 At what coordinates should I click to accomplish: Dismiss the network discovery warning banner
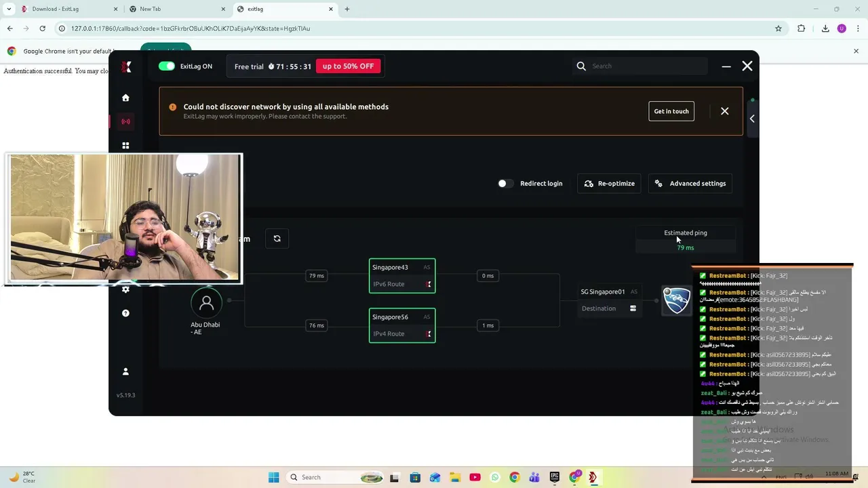[x=724, y=111]
